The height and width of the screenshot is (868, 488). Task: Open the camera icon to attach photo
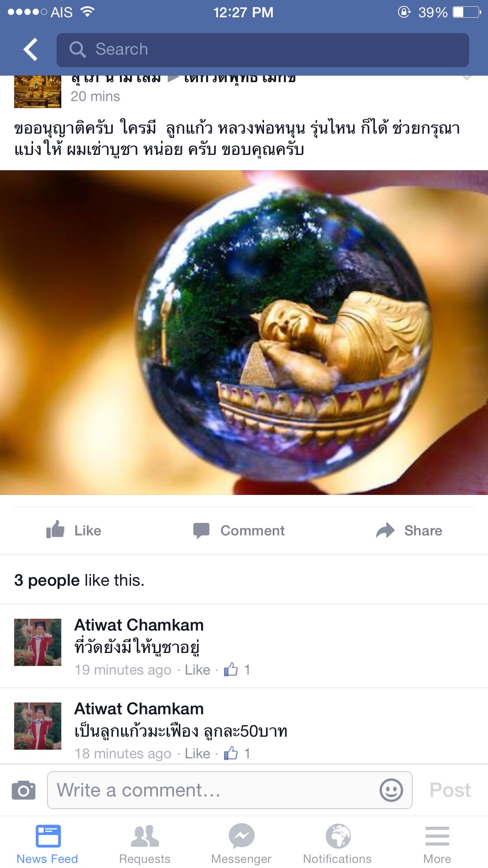[x=24, y=790]
